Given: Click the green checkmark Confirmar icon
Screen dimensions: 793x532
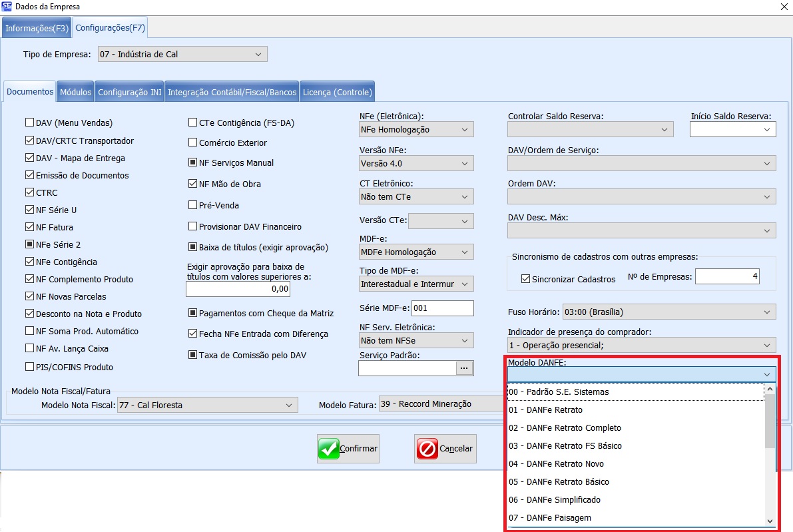Looking at the screenshot, I should [329, 449].
